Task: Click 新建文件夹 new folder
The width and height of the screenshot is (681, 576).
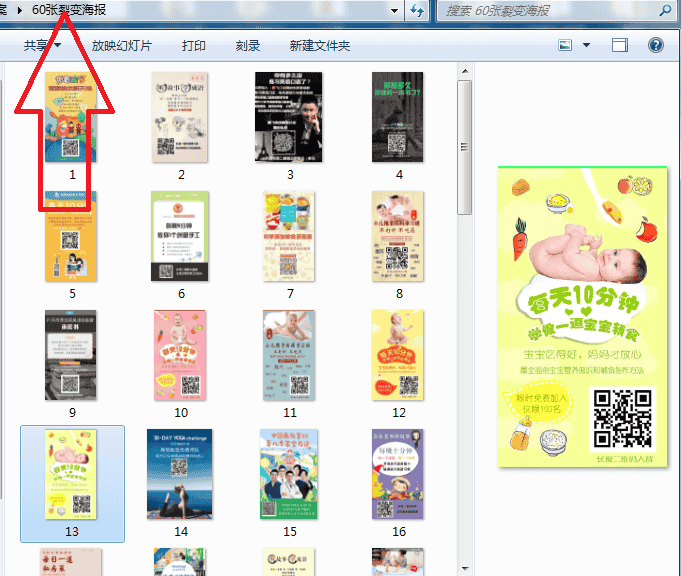Action: (320, 46)
